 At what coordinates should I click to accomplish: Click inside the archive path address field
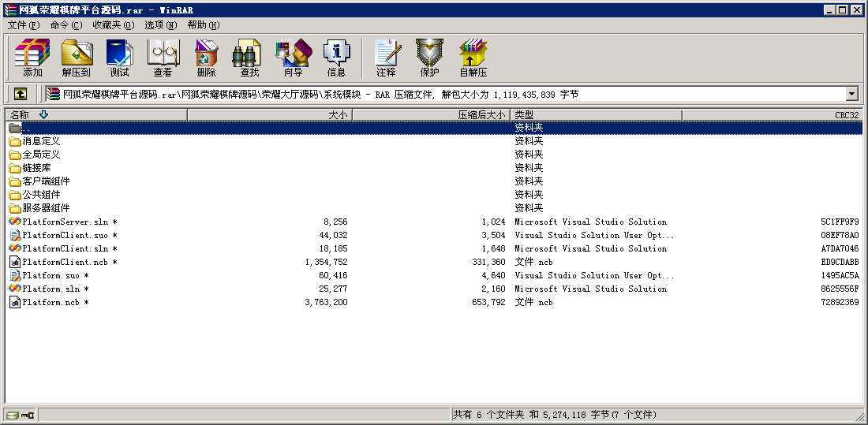point(446,94)
